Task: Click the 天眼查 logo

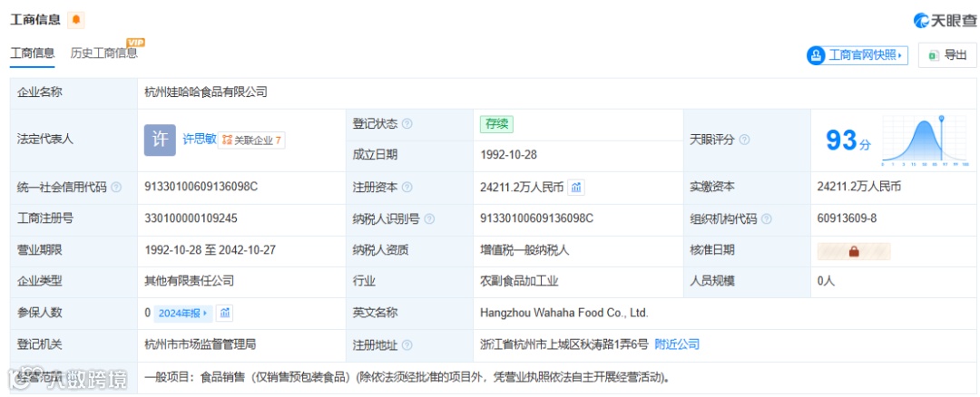Action: [945, 20]
